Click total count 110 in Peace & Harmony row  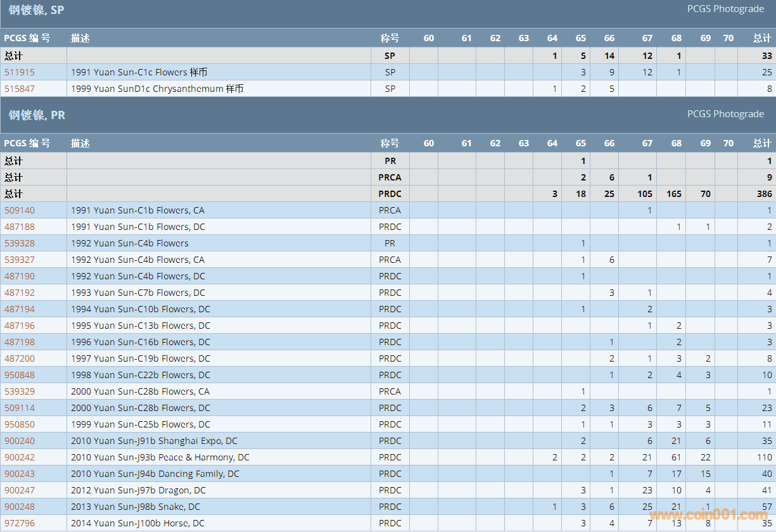(x=764, y=457)
